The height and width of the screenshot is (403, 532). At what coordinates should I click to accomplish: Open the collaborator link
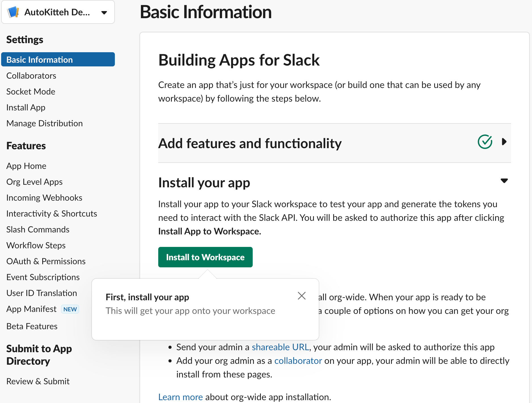point(298,361)
